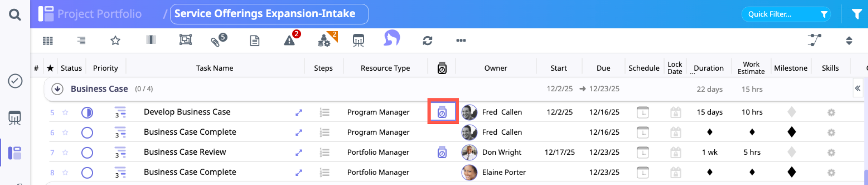Click the refresh arrows icon
Image resolution: width=868 pixels, height=185 pixels.
(427, 40)
